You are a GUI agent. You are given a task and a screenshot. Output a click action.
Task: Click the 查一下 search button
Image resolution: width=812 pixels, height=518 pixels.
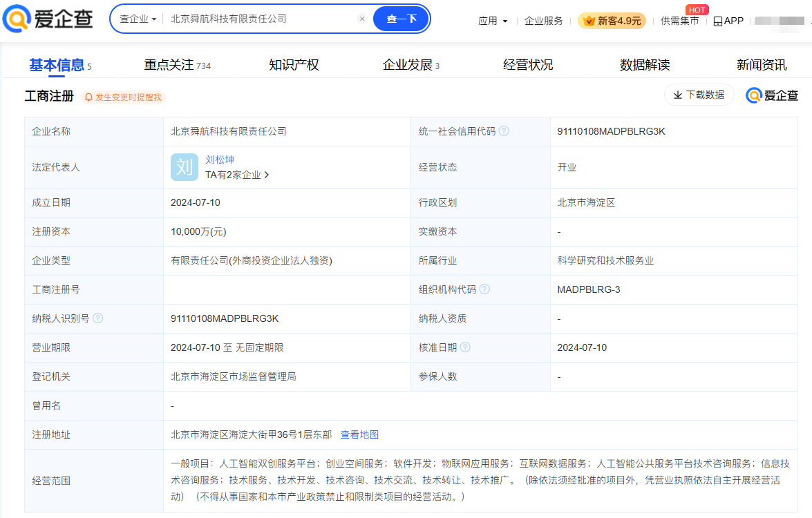pos(402,19)
